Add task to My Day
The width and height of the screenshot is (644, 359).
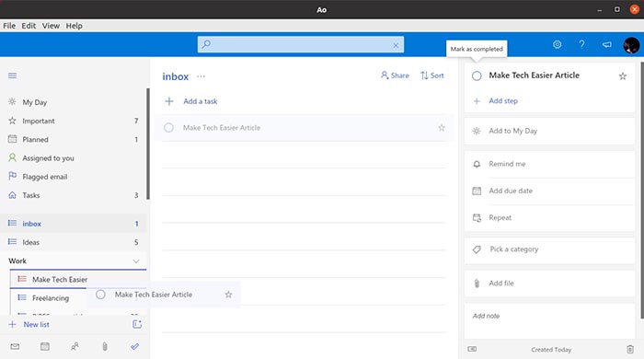(x=549, y=131)
